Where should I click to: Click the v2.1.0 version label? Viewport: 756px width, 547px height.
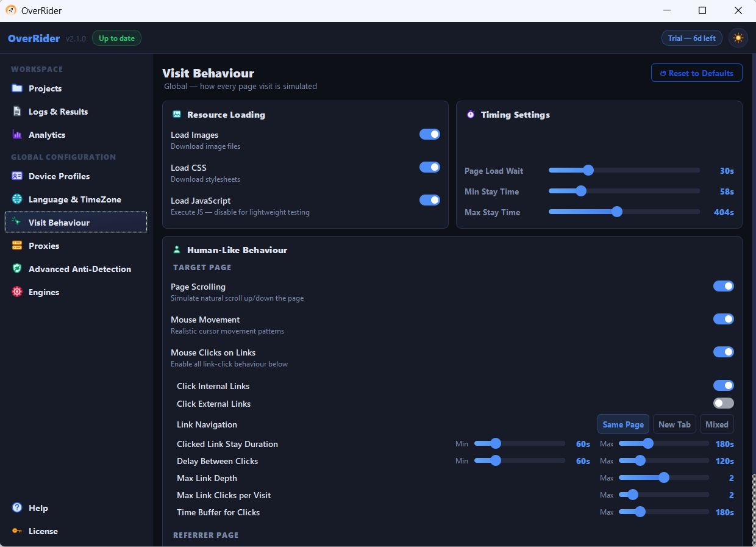tap(76, 39)
